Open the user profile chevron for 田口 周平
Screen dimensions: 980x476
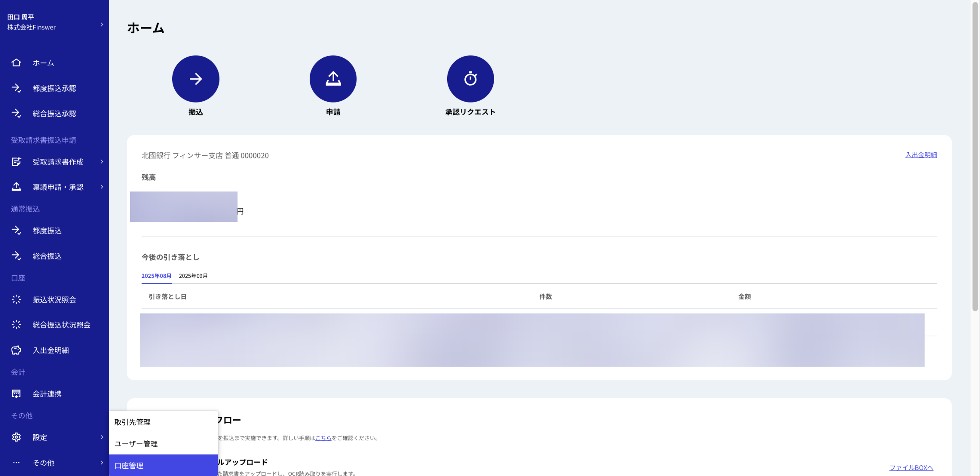102,24
